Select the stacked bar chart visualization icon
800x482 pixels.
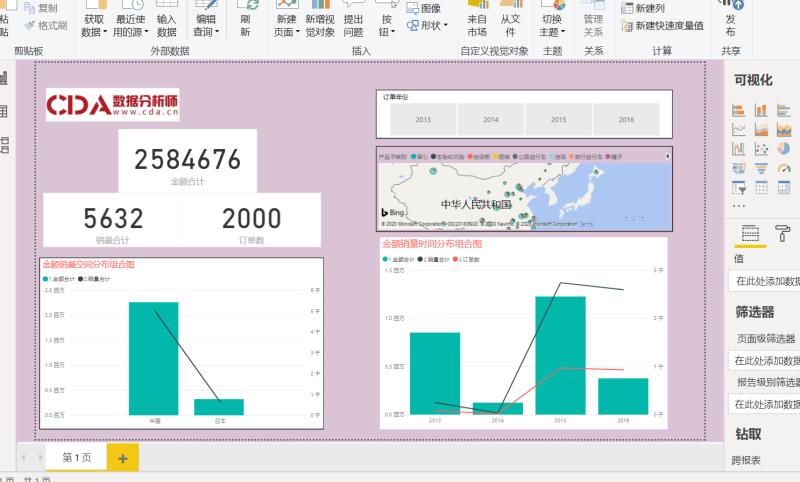[738, 110]
